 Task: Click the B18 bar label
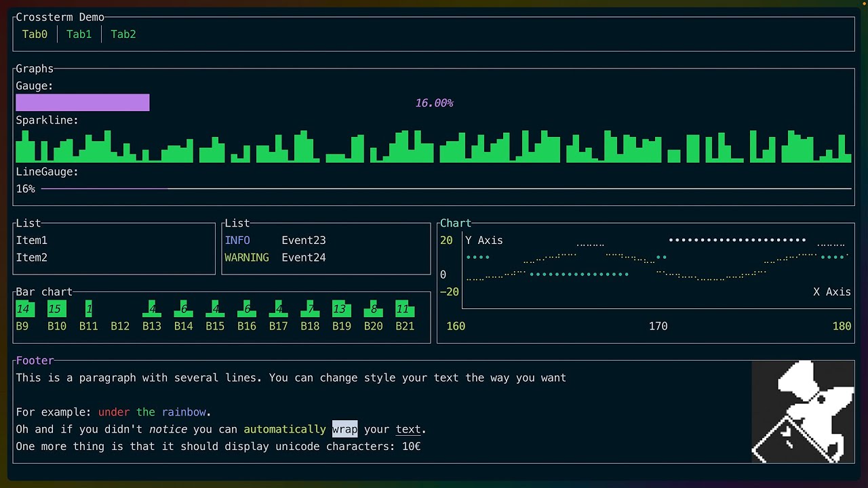point(310,326)
